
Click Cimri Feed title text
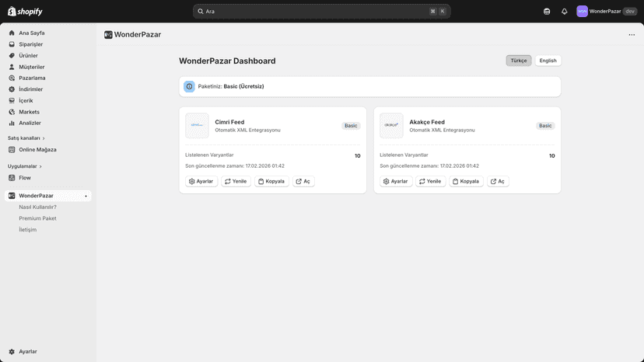[x=229, y=122]
